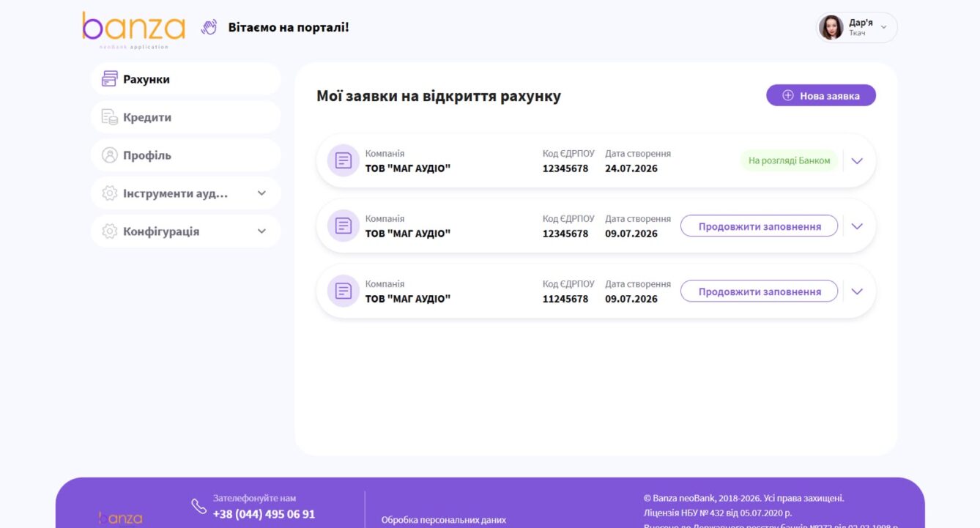The width and height of the screenshot is (980, 528).
Task: Click document icon of 12345678 application dated 09.07.2026
Action: pyautogui.click(x=344, y=226)
